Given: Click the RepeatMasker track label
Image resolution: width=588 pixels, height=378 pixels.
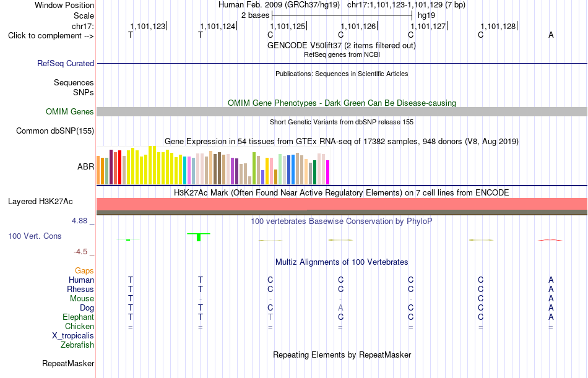Looking at the screenshot, I should (x=68, y=363).
